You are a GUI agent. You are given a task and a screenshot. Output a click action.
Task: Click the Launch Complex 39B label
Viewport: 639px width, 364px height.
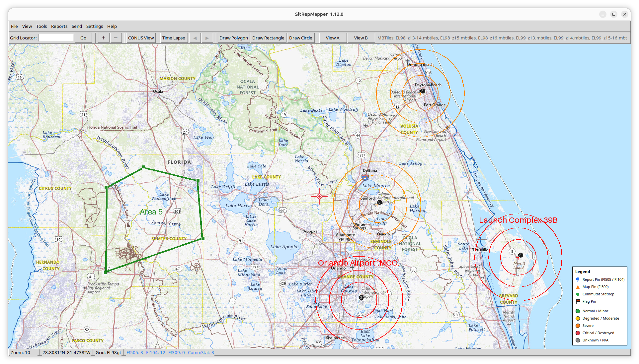click(518, 220)
